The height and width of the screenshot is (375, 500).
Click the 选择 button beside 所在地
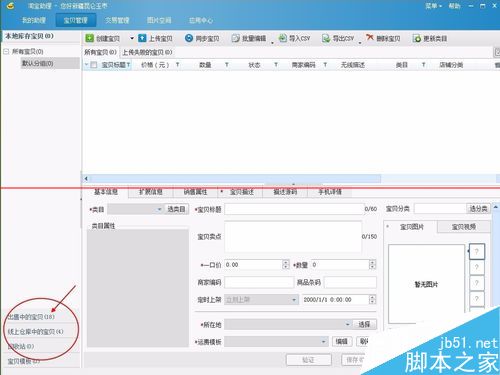(x=364, y=324)
